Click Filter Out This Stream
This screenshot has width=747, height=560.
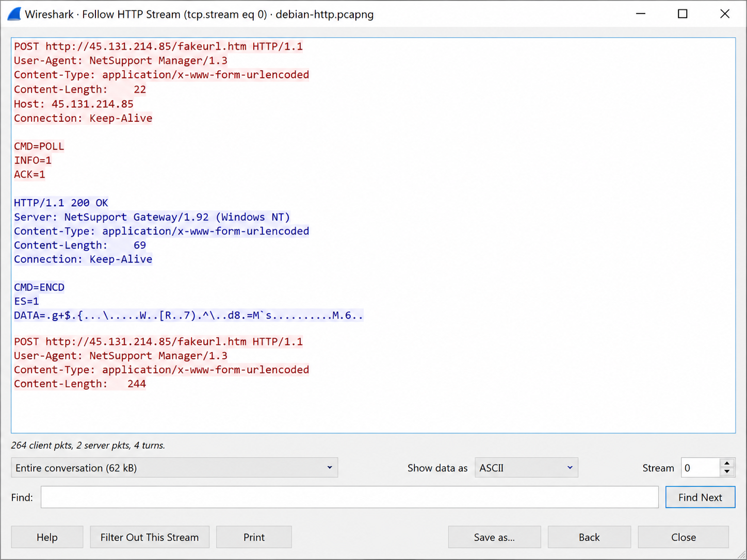pyautogui.click(x=150, y=537)
